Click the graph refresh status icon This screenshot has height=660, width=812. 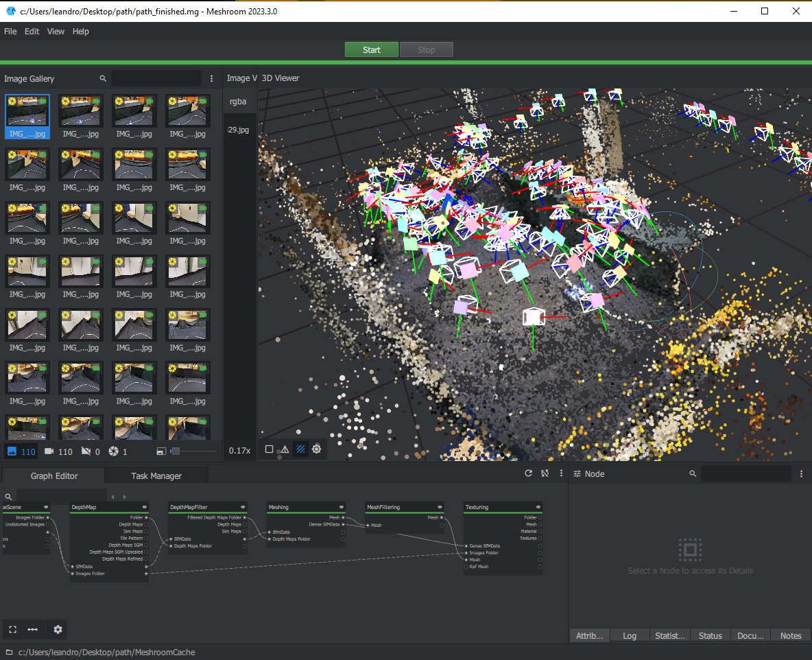528,473
